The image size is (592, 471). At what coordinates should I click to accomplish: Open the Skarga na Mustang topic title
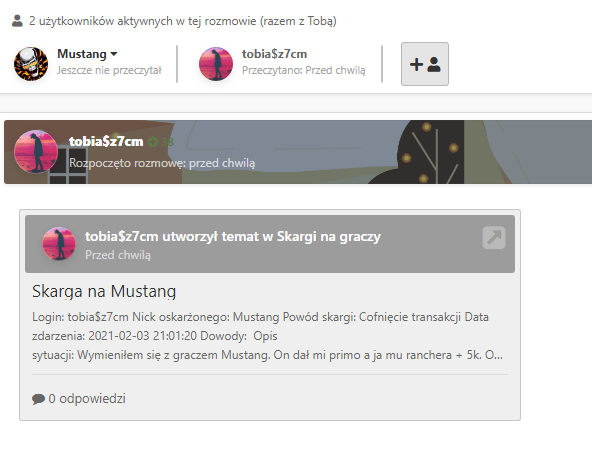tap(104, 291)
